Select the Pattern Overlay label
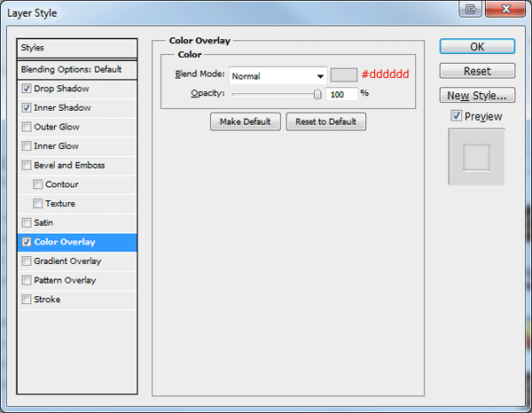 [x=65, y=280]
